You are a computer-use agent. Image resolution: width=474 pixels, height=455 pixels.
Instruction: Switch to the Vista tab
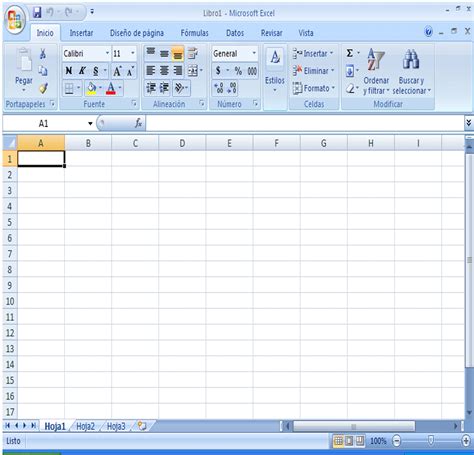306,33
